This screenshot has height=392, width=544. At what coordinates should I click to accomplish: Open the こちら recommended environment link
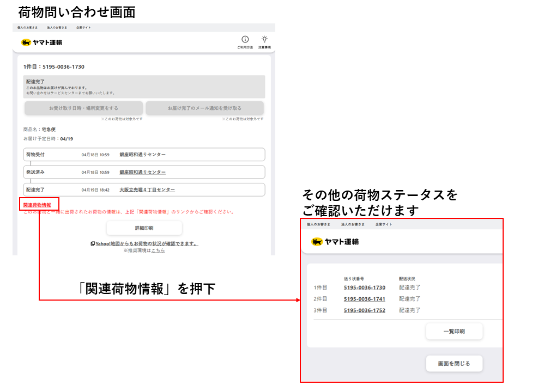click(x=157, y=250)
